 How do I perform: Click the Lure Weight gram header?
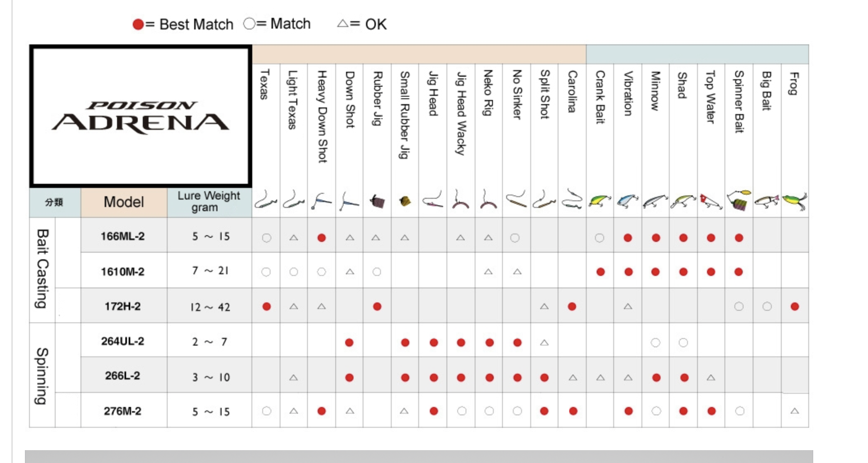point(209,201)
